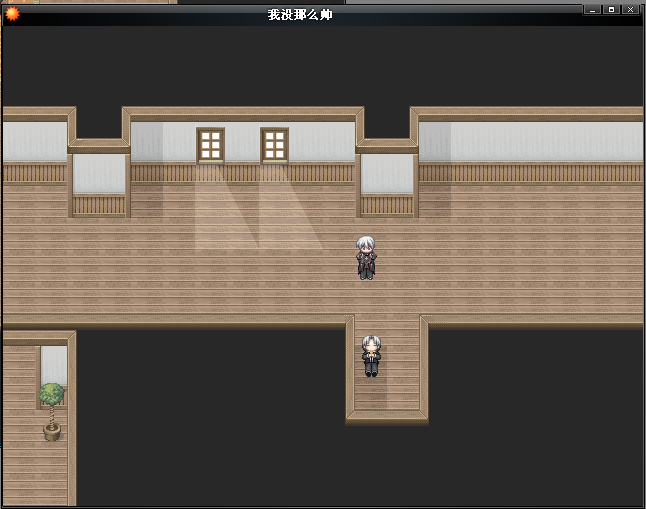Click the potted tree plant

tap(52, 412)
